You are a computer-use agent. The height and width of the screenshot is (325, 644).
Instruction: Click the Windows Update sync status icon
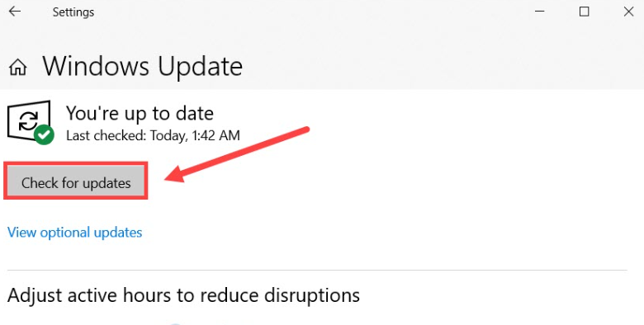click(x=29, y=121)
